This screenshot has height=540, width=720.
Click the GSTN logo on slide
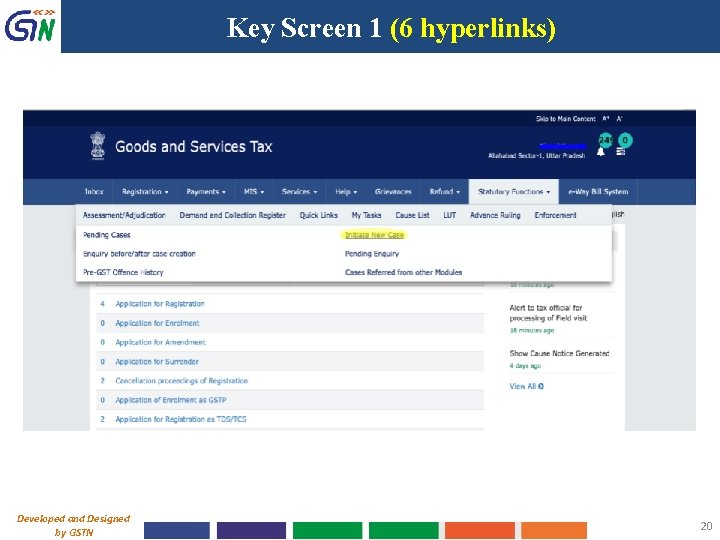click(30, 26)
